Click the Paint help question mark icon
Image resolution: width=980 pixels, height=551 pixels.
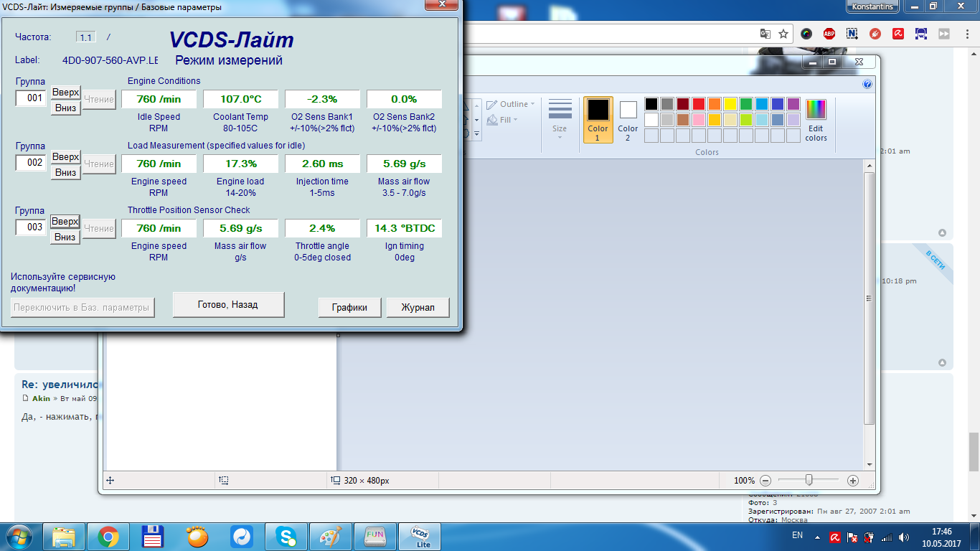tap(867, 84)
